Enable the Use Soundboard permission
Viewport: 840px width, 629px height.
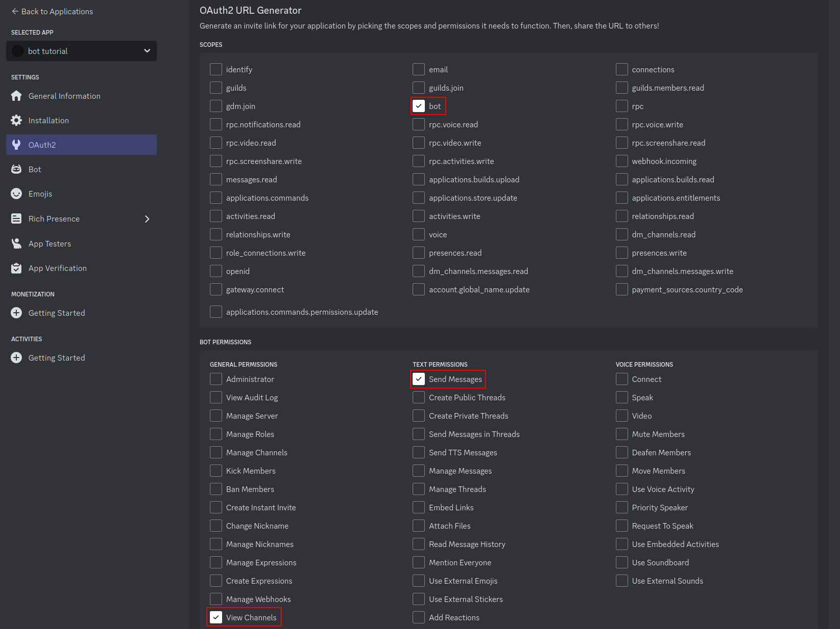(x=622, y=562)
